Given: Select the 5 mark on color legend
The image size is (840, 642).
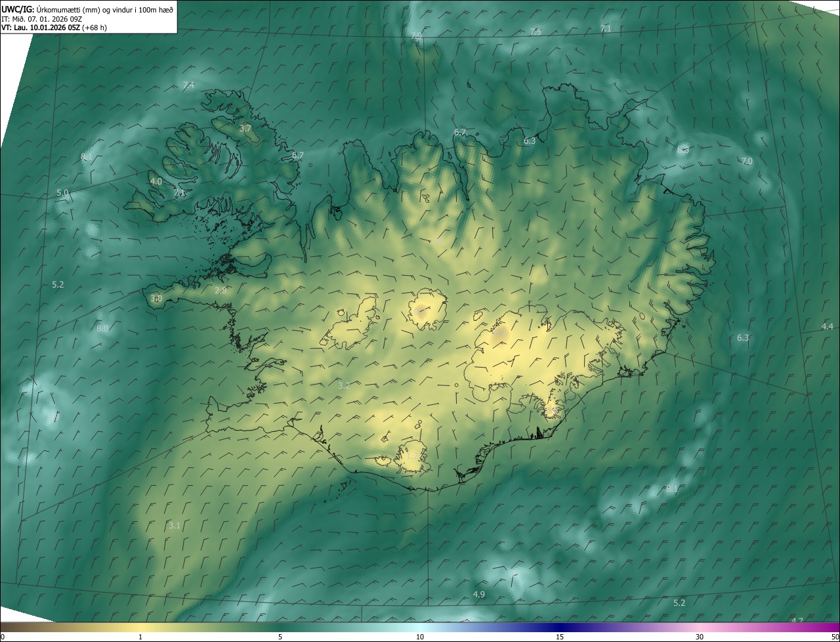Looking at the screenshot, I should [280, 636].
